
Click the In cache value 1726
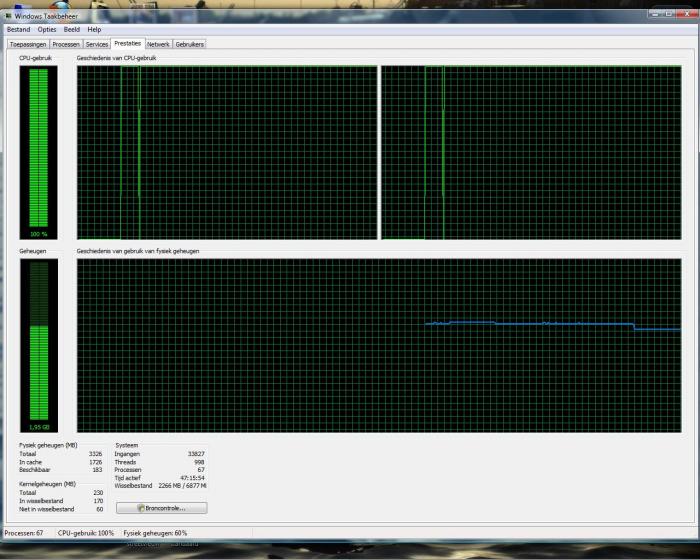[x=96, y=462]
